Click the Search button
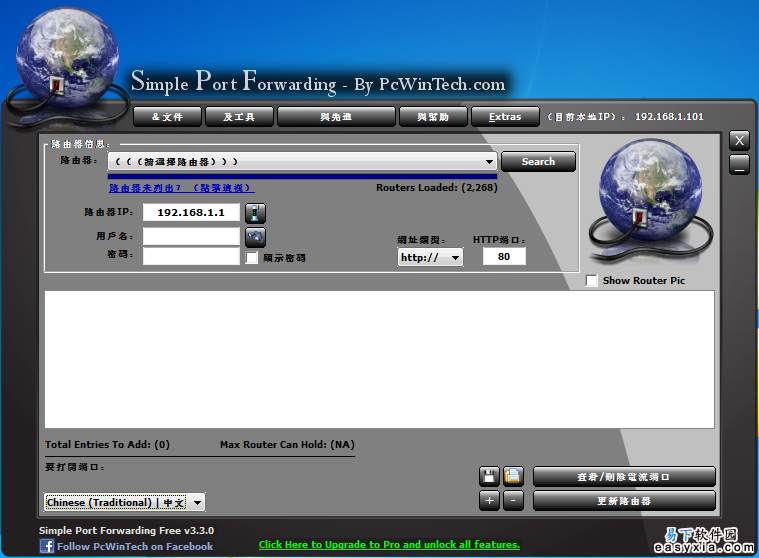Viewport: 759px width, 558px height. (538, 162)
